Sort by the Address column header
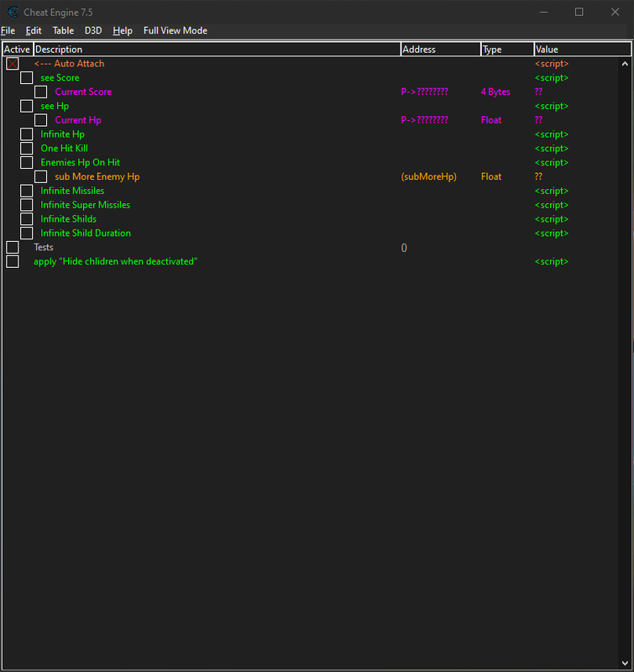This screenshot has height=672, width=634. pyautogui.click(x=441, y=50)
